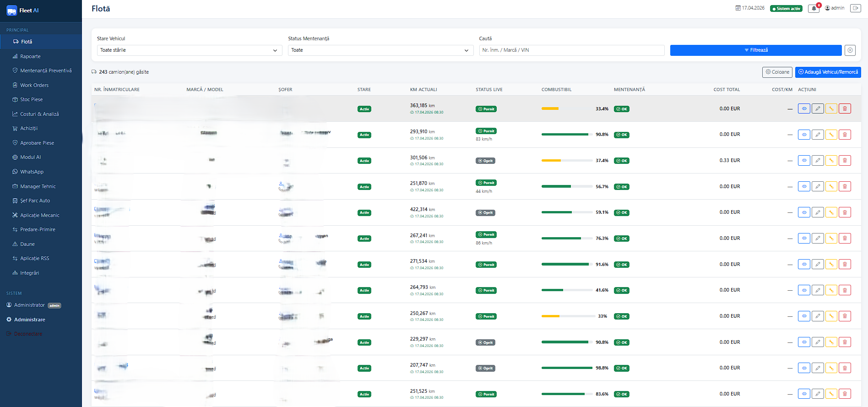Viewport: 868px width, 407px height.
Task: Clear filters with the X button
Action: pyautogui.click(x=850, y=50)
